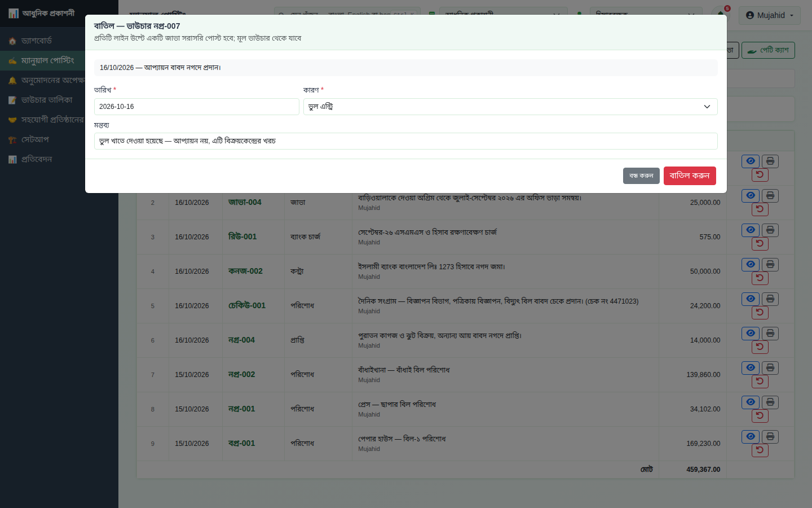Open the কারণ dropdown showing ভুল এন্ট্রি
This screenshot has height=508, width=812.
point(510,107)
